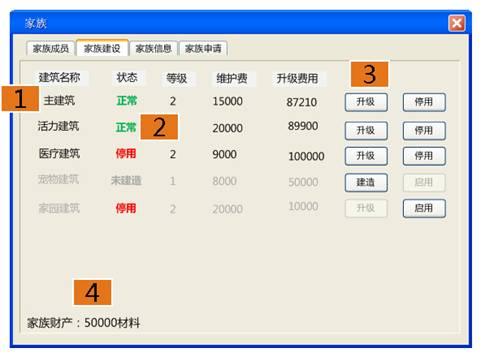This screenshot has width=485, height=361.
Task: Open the 家族信息 tab
Action: click(x=153, y=49)
